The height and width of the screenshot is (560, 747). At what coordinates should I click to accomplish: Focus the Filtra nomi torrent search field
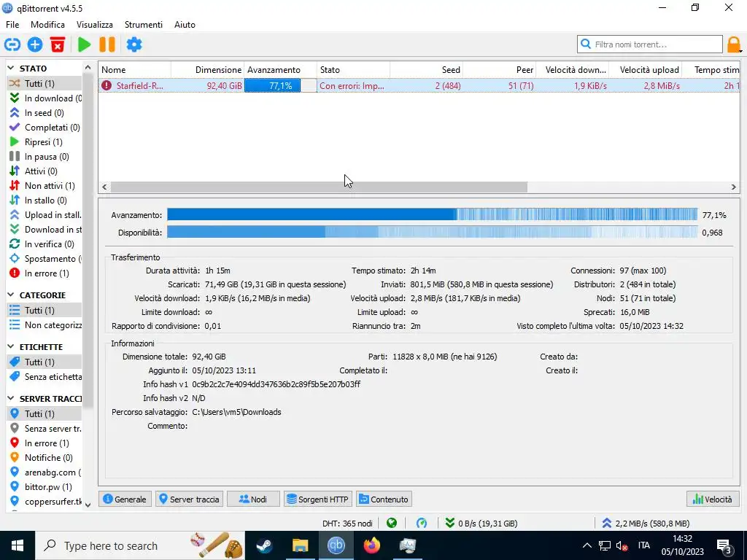click(650, 44)
